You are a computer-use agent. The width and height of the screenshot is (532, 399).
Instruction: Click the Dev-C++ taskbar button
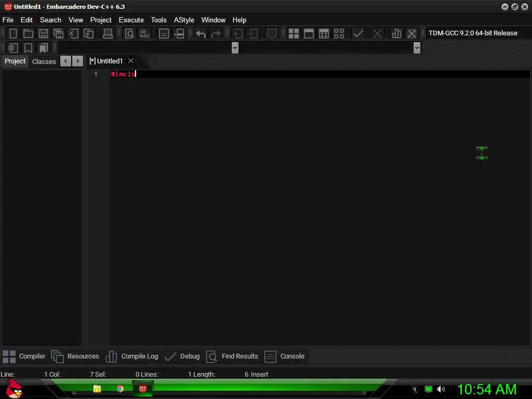pyautogui.click(x=143, y=389)
